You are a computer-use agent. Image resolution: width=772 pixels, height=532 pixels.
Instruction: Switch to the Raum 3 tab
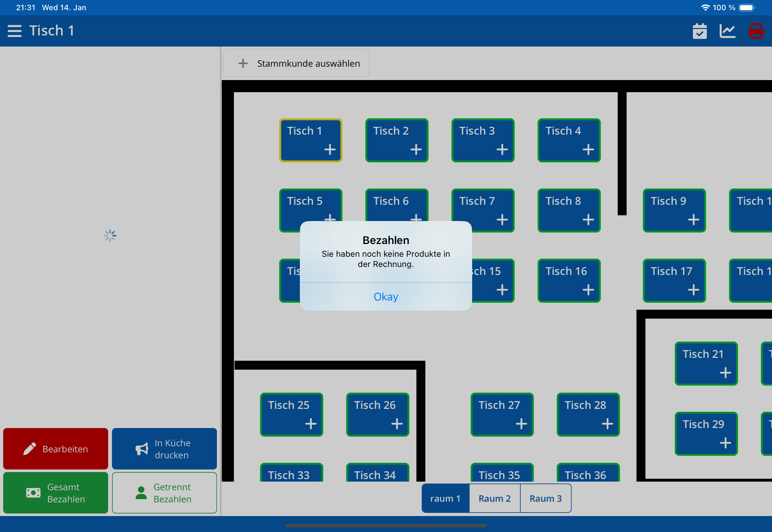click(x=546, y=498)
